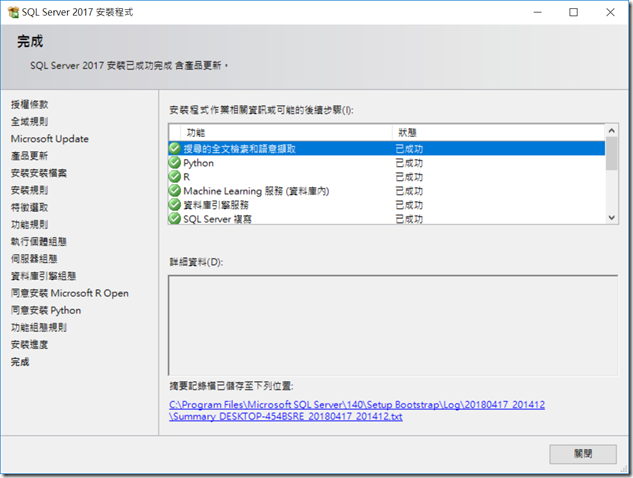Click 安裝安裝檔案 step in sidebar

(39, 173)
